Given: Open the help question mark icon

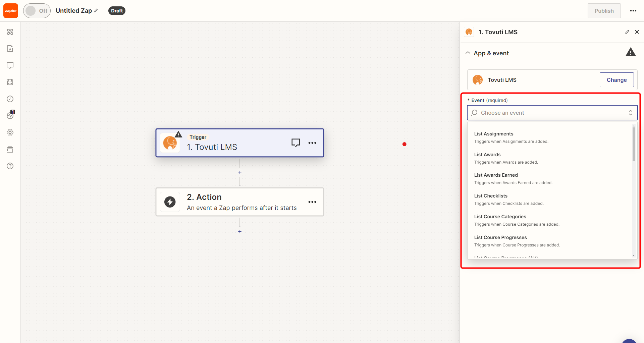Looking at the screenshot, I should pos(10,166).
